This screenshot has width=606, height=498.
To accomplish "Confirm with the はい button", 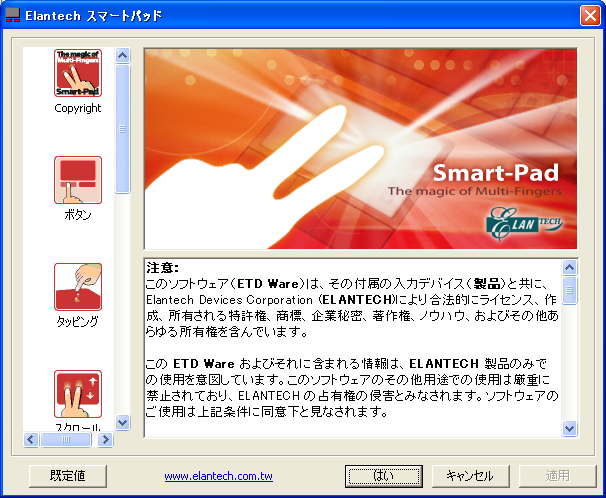I will coord(384,476).
